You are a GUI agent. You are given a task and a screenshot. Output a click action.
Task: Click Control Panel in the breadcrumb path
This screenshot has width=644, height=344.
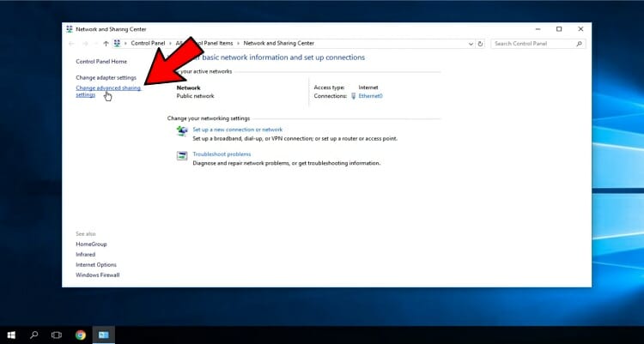point(148,43)
